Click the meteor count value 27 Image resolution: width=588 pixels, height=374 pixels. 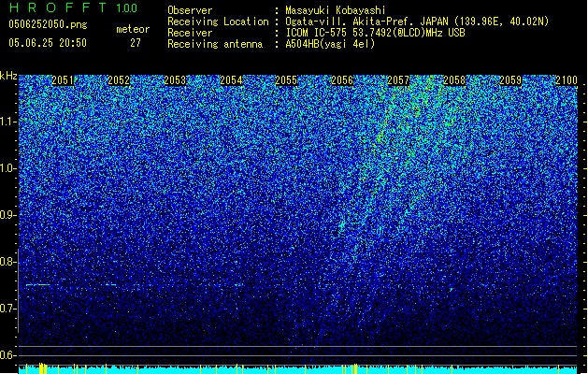(136, 43)
